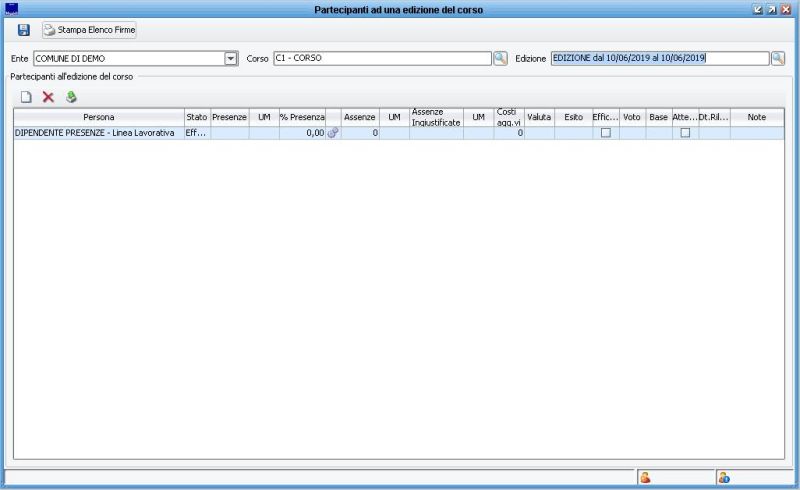Add new participant with blank page icon
Screen dimensions: 800x490
coord(26,97)
